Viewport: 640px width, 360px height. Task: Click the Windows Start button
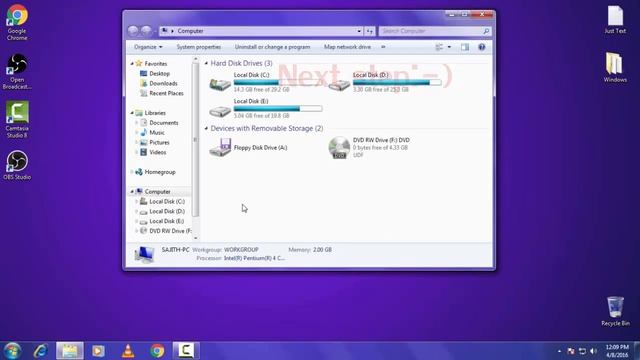(12, 351)
